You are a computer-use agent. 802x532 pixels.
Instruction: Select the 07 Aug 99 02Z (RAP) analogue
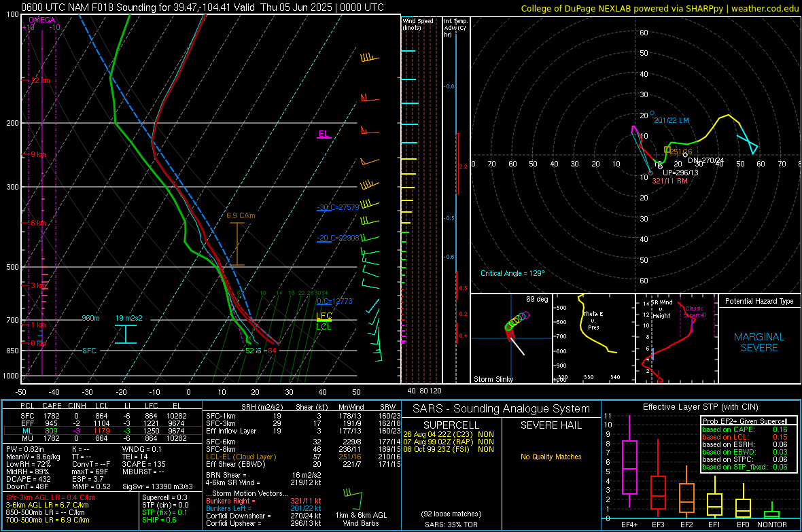pos(449,442)
